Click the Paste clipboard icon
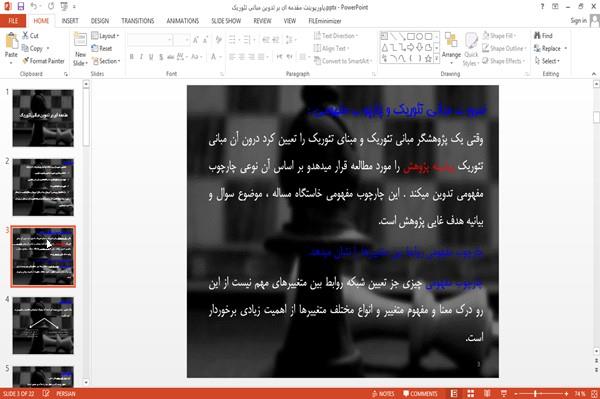 (x=11, y=41)
